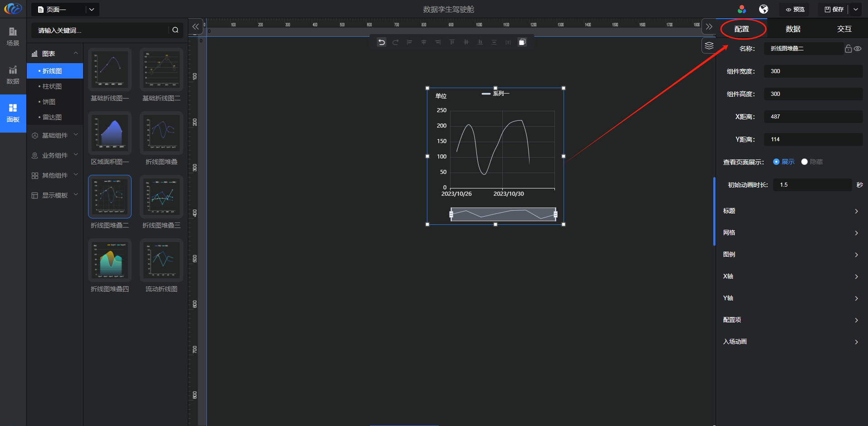Switch to the 数据 tab
Viewport: 868px width, 426px height.
tap(793, 29)
